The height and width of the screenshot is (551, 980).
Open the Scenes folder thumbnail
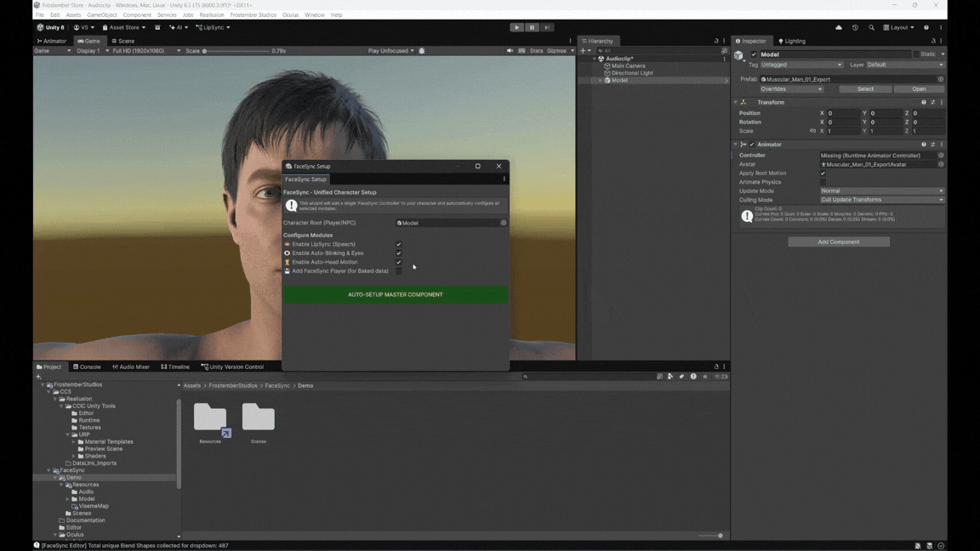point(258,417)
